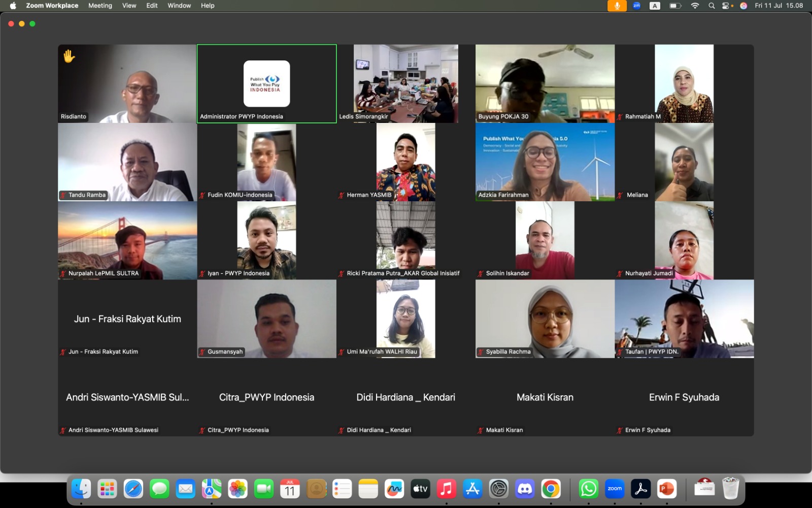Open Zoom from the dock
Screen dimensions: 812x508
(x=615, y=489)
